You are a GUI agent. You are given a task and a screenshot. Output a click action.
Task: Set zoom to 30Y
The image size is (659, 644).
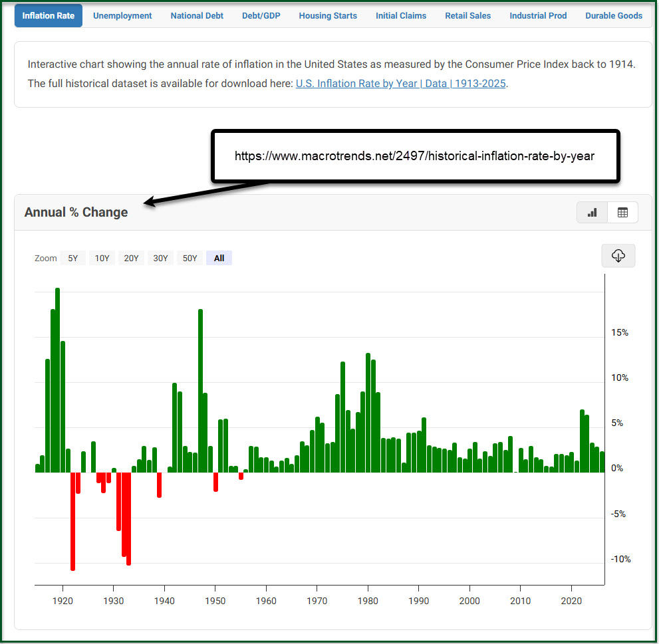click(160, 259)
